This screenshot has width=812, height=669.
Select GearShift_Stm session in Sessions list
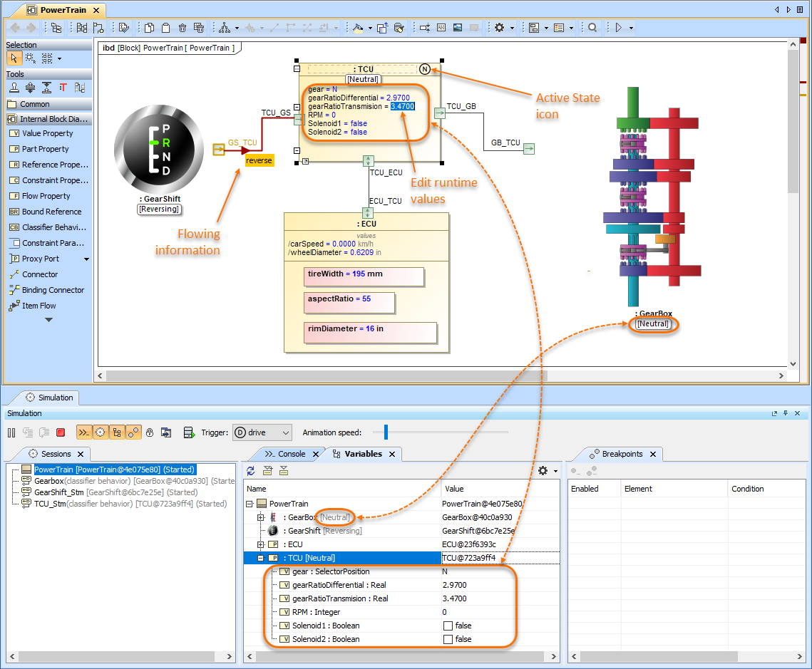(59, 492)
